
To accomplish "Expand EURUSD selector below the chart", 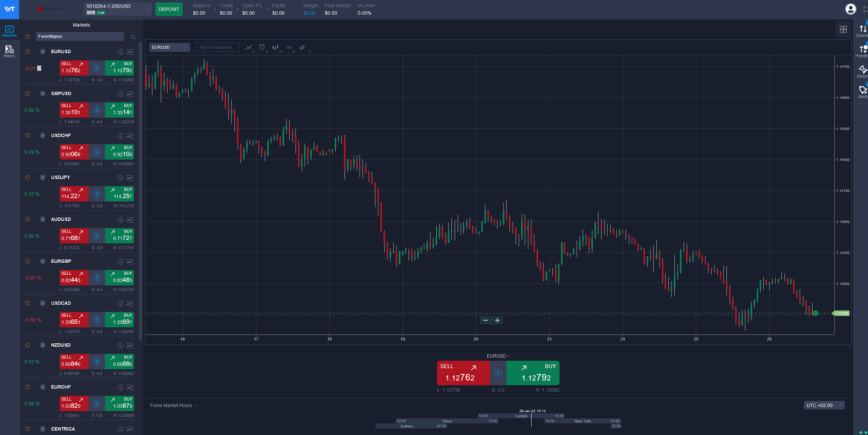I will pos(498,356).
